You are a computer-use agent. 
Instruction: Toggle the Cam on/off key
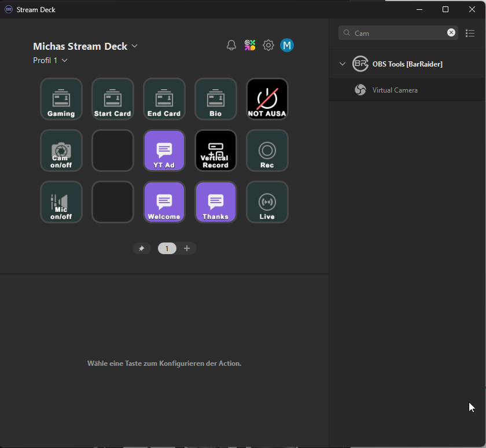[61, 150]
